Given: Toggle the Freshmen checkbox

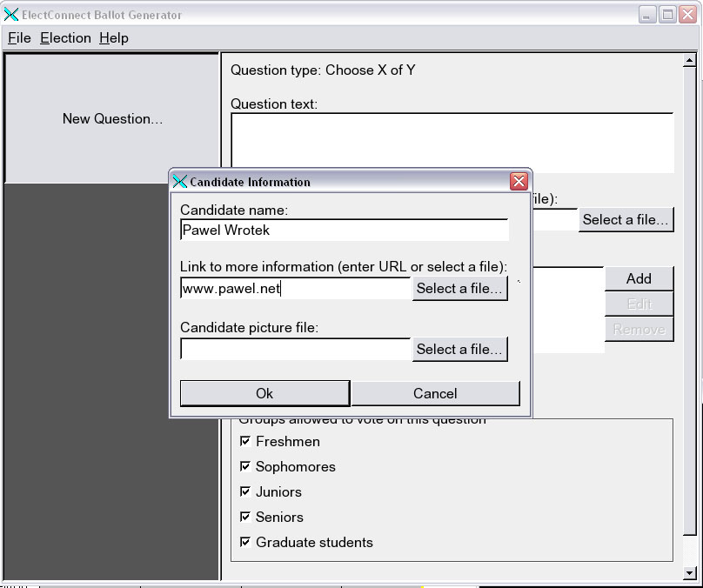Looking at the screenshot, I should point(245,442).
